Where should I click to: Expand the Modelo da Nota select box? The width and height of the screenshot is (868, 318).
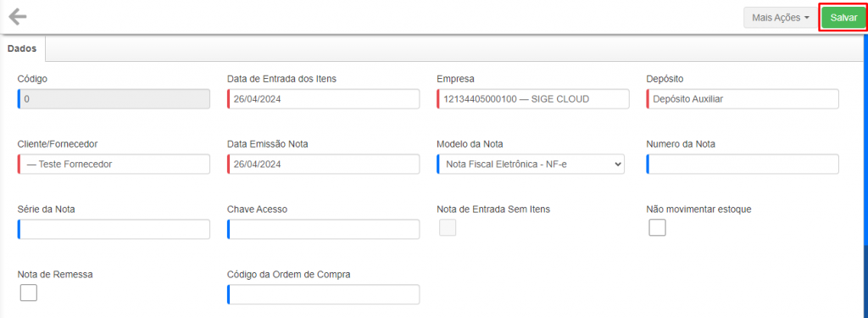(531, 164)
